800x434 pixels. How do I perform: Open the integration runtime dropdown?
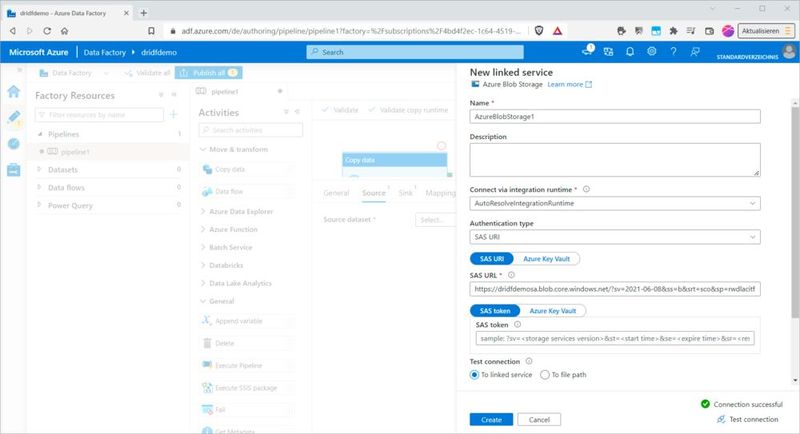click(x=615, y=203)
